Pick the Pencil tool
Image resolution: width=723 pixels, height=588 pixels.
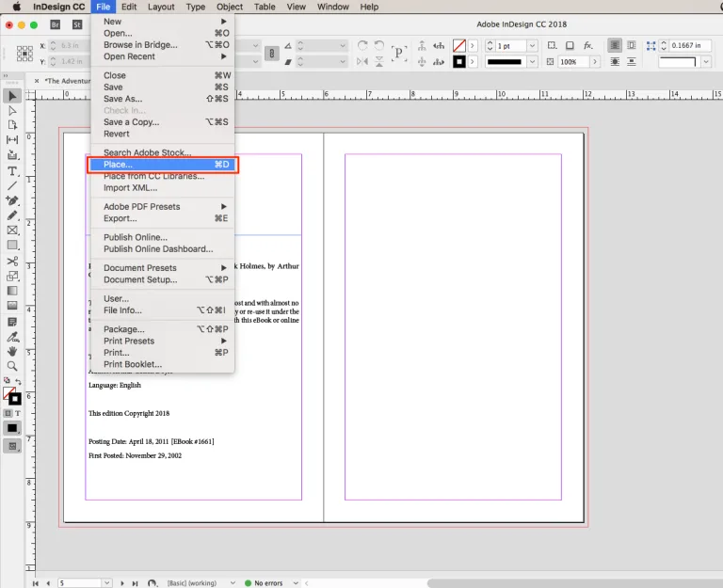tap(12, 215)
